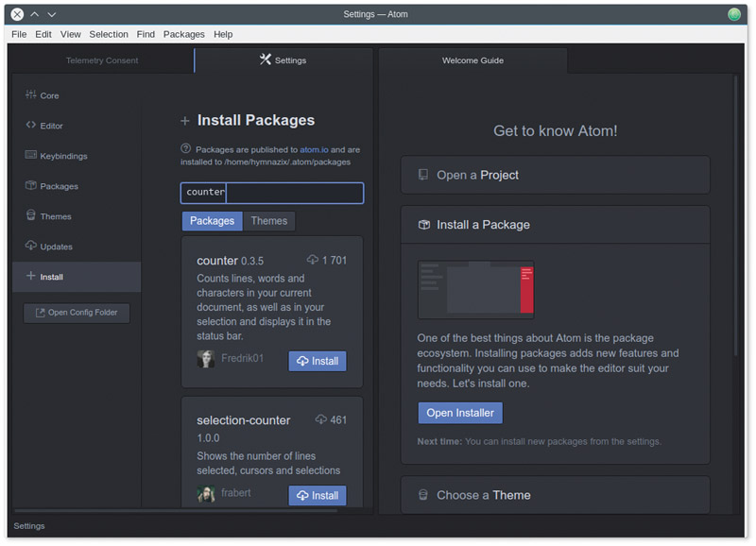Click the green Atom icon in title bar
The height and width of the screenshot is (546, 756).
[734, 14]
